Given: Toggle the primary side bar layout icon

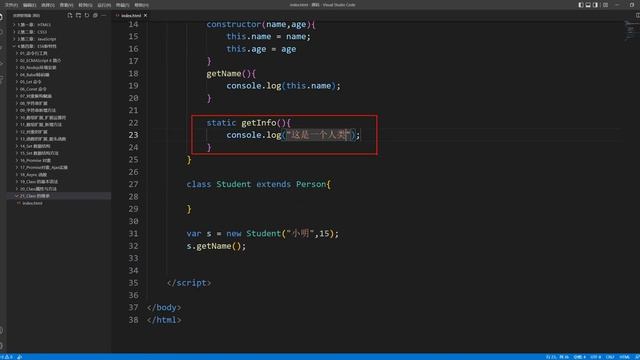Looking at the screenshot, I should 580,5.
